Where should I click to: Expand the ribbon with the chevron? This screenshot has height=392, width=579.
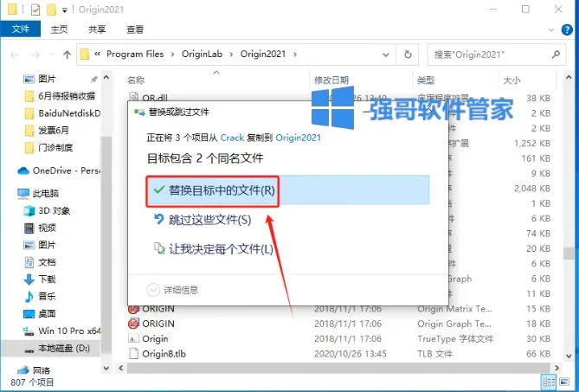coord(551,30)
